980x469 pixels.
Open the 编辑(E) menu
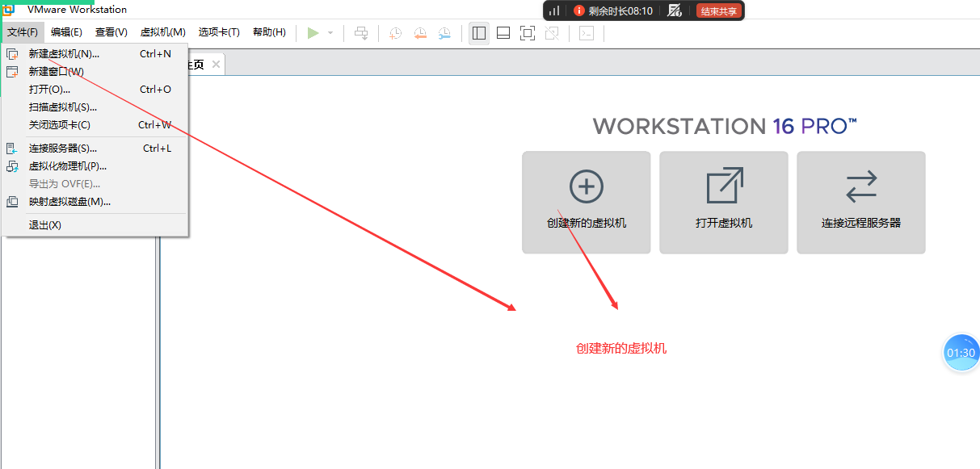[x=66, y=32]
